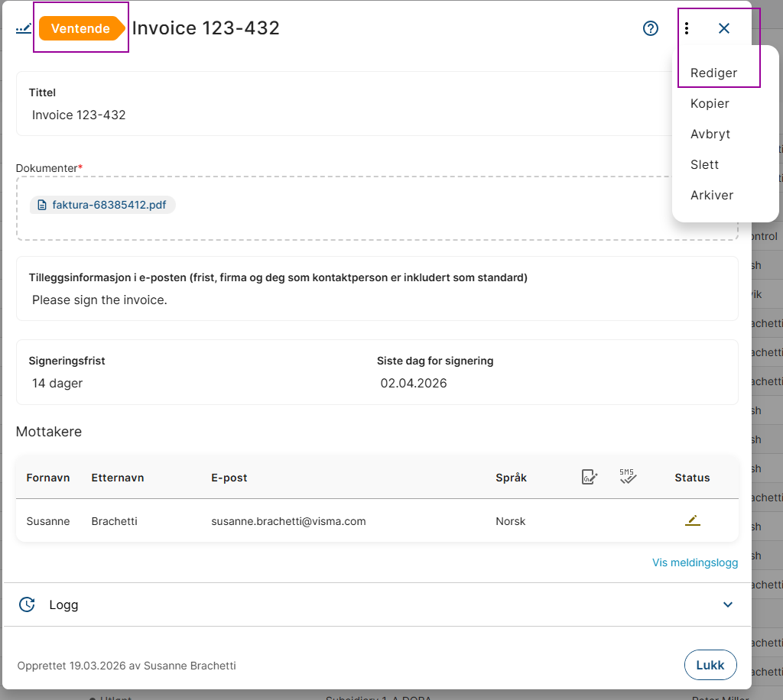
Task: Open help via the question mark icon
Action: [x=650, y=28]
